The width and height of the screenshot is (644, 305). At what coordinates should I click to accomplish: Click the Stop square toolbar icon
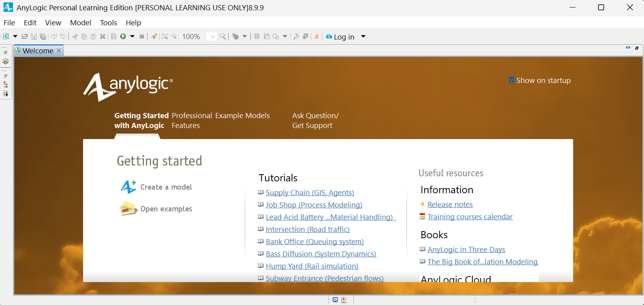pos(142,36)
